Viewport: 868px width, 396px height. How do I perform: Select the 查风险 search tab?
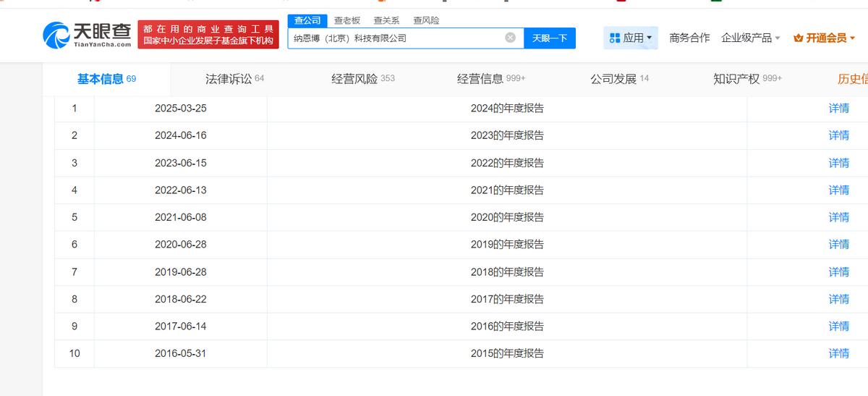[426, 20]
